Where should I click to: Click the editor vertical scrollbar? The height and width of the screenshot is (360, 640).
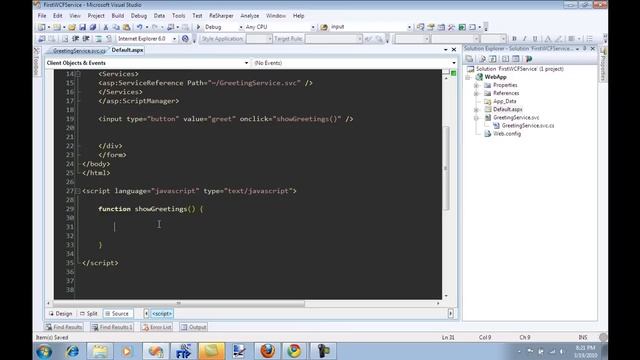click(x=446, y=167)
